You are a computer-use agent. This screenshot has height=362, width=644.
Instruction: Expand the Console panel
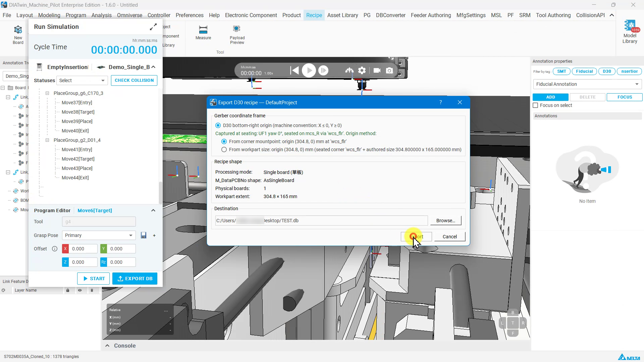pyautogui.click(x=107, y=346)
